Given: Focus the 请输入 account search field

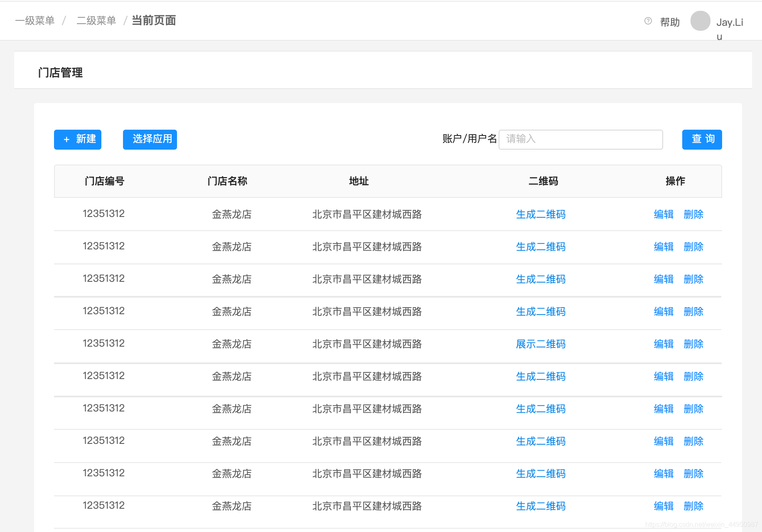Looking at the screenshot, I should point(580,139).
